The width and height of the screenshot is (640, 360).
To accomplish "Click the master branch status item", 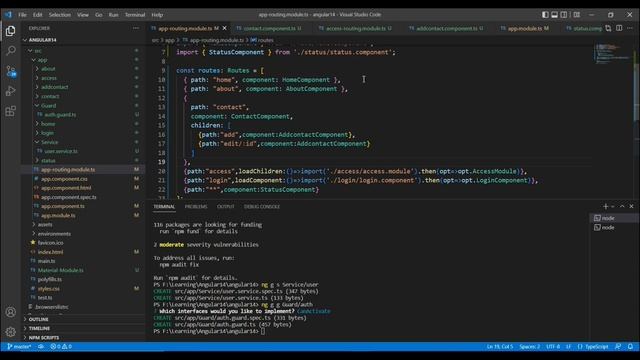I will [19, 347].
